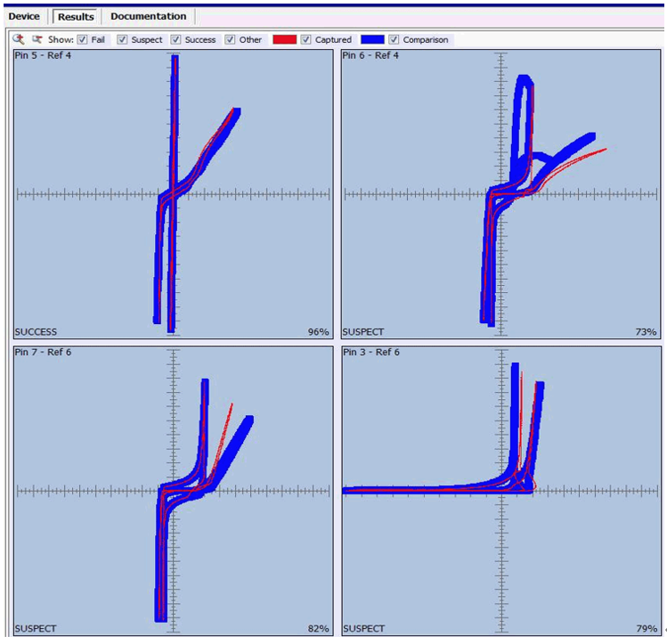The image size is (667, 644).
Task: Click the blue Comparison color swatch
Action: pos(371,40)
